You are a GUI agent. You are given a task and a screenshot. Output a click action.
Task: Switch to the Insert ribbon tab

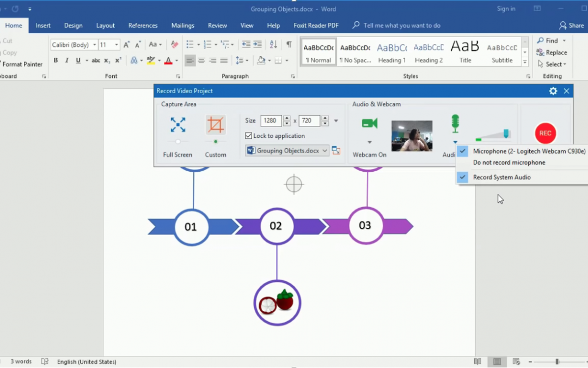click(43, 26)
